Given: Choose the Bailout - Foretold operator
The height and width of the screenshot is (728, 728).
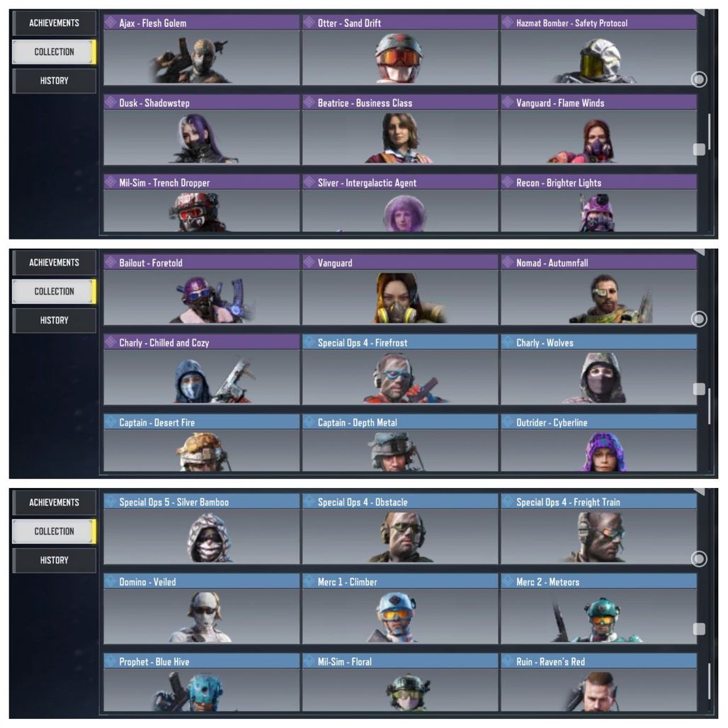Looking at the screenshot, I should pyautogui.click(x=202, y=290).
